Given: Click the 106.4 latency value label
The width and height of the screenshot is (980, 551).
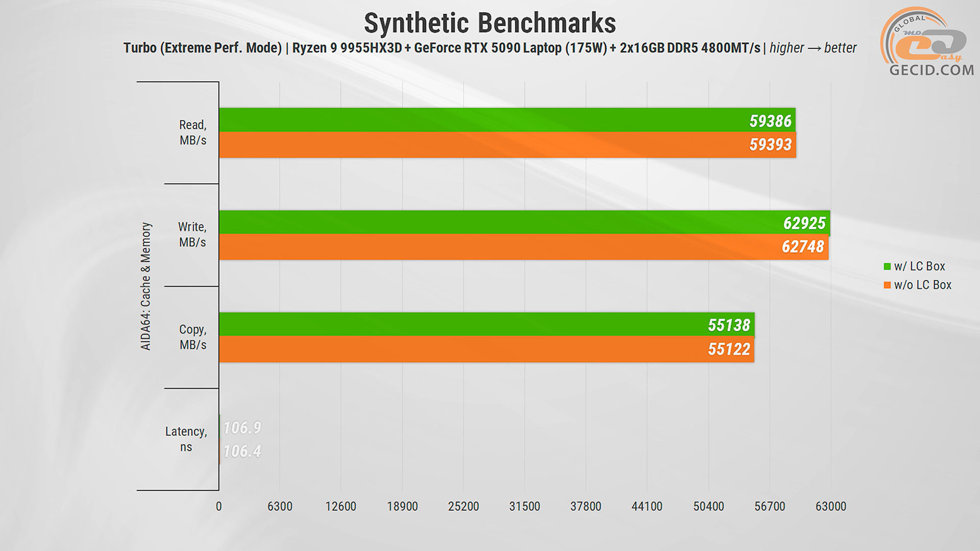Looking at the screenshot, I should point(242,452).
